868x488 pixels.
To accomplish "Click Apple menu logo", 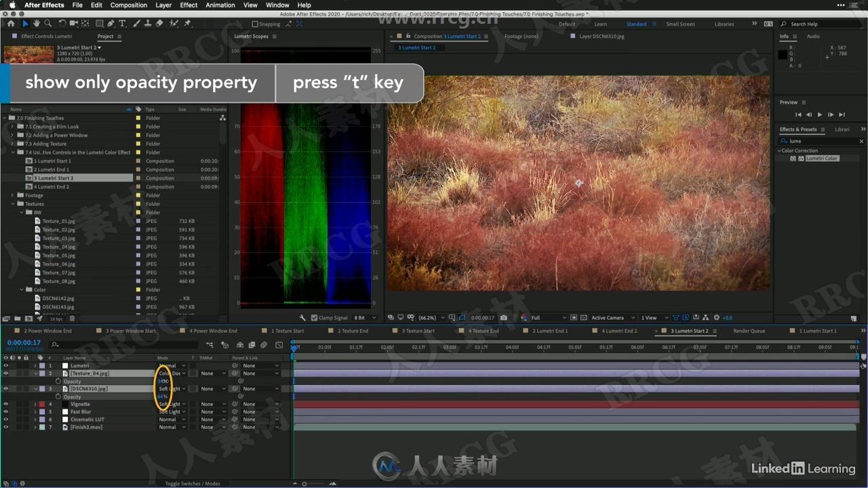I will (x=12, y=5).
